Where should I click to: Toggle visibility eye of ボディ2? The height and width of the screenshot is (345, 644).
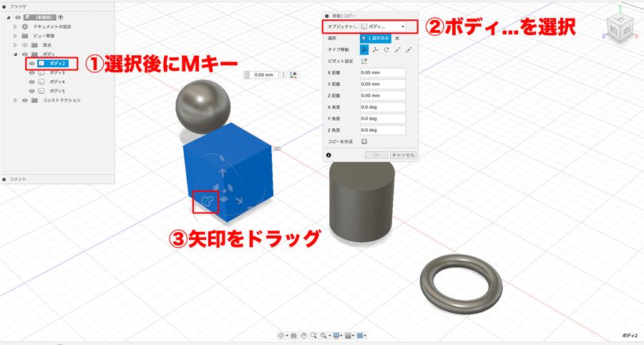pyautogui.click(x=31, y=64)
